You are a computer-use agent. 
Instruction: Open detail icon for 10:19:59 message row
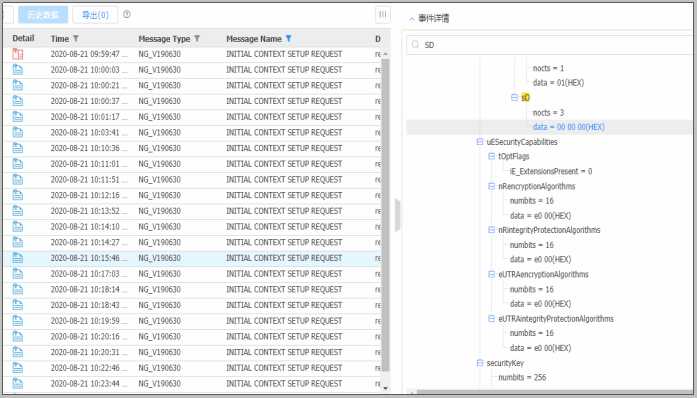coord(18,321)
